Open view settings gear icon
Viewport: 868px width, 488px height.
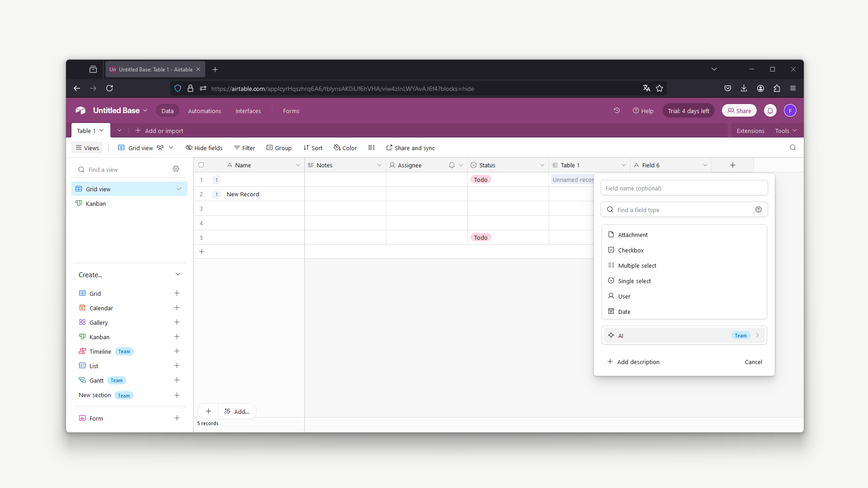176,169
